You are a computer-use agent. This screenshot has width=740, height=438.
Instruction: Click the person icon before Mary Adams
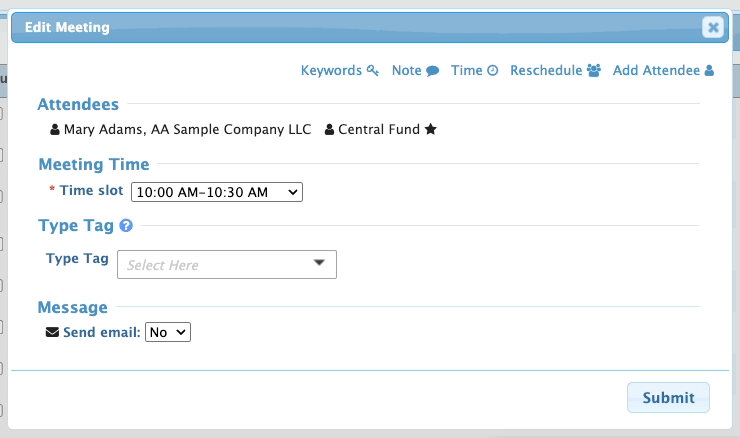point(56,129)
